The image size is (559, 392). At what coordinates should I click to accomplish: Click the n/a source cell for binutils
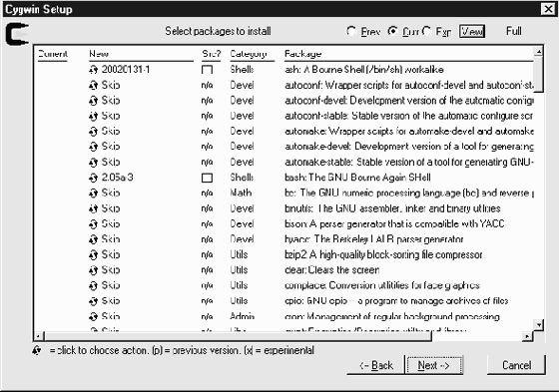tap(208, 208)
